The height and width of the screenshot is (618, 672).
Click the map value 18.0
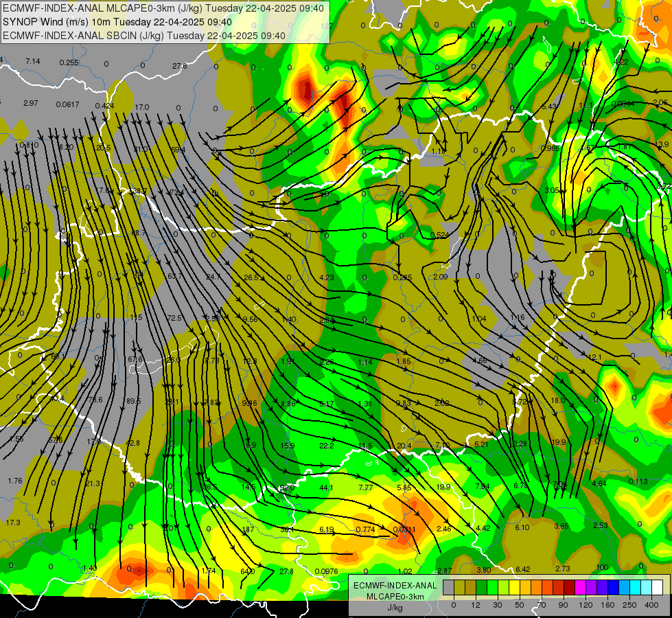557,400
